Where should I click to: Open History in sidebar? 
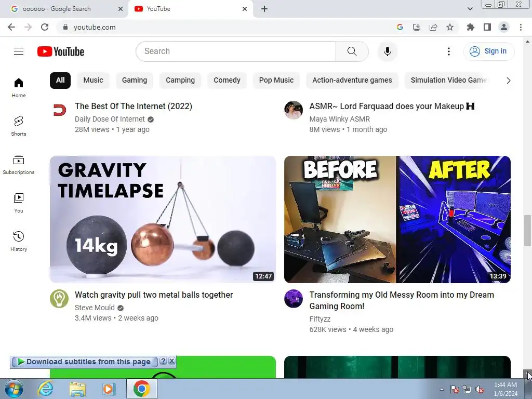coord(19,241)
